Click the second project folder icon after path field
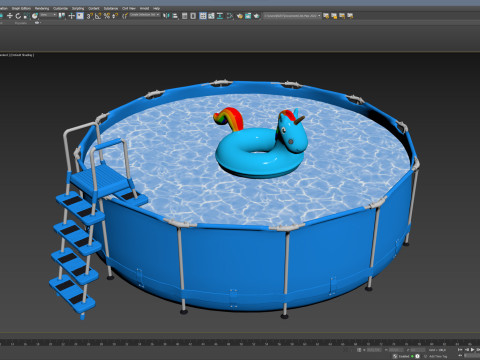This screenshot has width=480, height=360. pyautogui.click(x=334, y=16)
